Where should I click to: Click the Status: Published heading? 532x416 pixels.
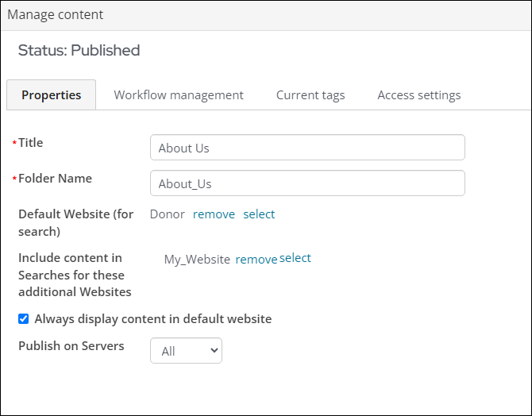[79, 50]
